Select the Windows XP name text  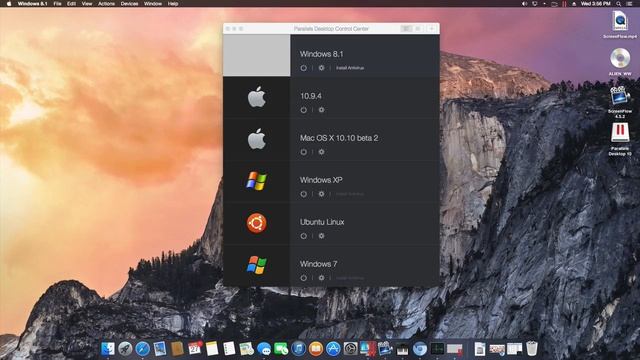[321, 180]
